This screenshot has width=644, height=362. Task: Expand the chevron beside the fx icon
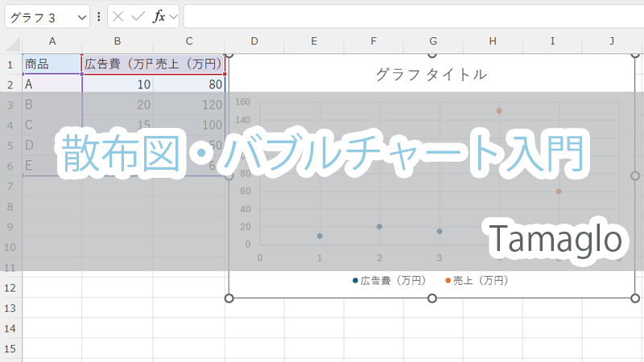(x=173, y=16)
